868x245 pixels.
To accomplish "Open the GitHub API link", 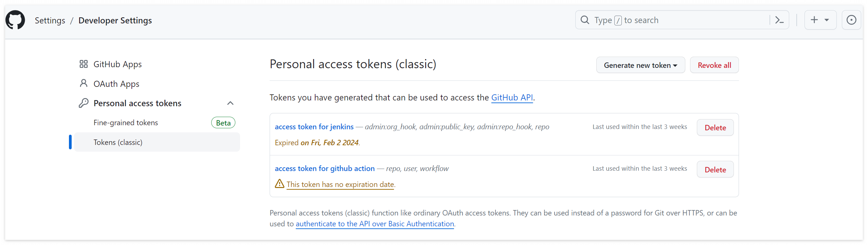I will tap(512, 98).
